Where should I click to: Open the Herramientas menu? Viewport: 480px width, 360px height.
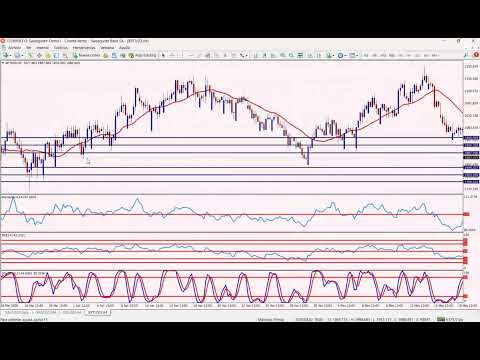coord(84,48)
